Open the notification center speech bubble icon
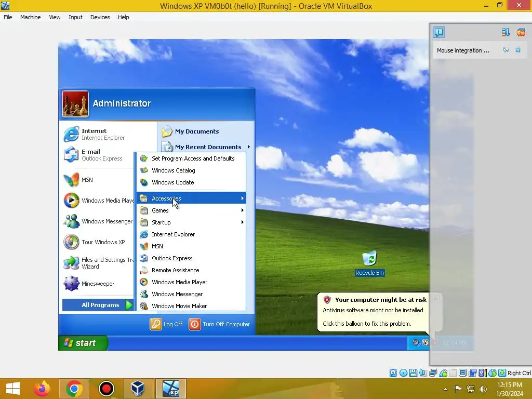Image resolution: width=532 pixels, height=399 pixels. point(438,32)
